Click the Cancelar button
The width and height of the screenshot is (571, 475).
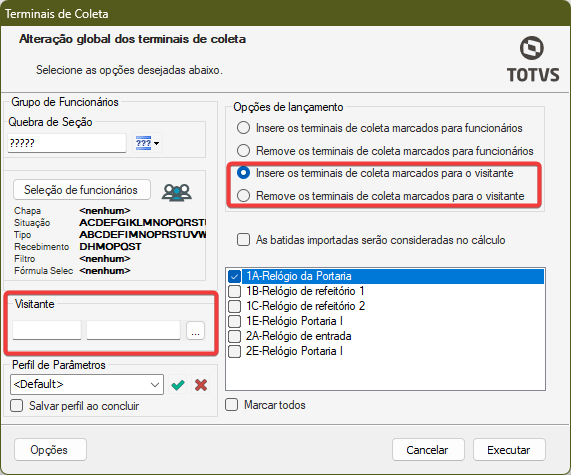(428, 450)
